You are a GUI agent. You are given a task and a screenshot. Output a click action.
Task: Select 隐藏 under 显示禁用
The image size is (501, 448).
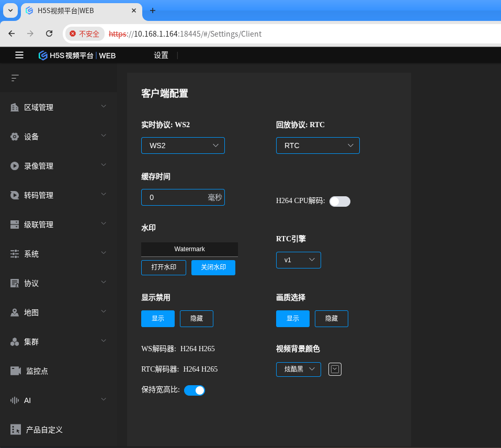click(x=196, y=319)
